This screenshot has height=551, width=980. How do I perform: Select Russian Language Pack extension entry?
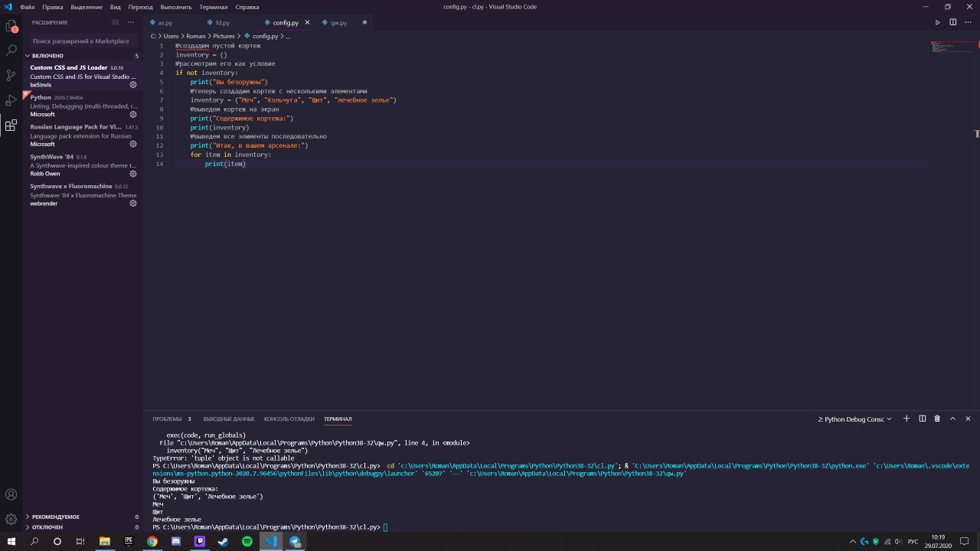83,135
